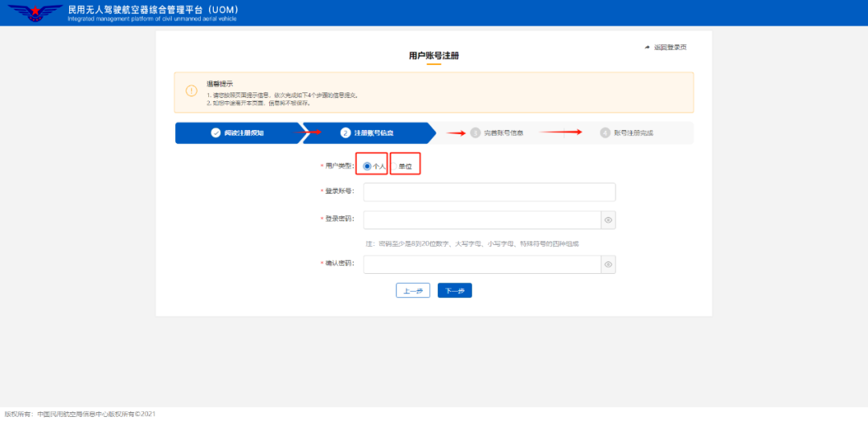
Task: Toggle 确认密码 visibility eye icon
Action: (608, 264)
